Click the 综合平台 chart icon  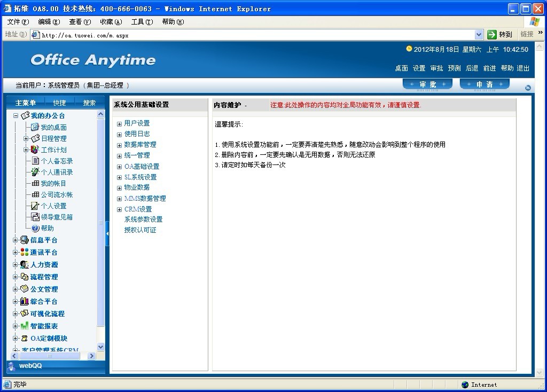tap(25, 301)
